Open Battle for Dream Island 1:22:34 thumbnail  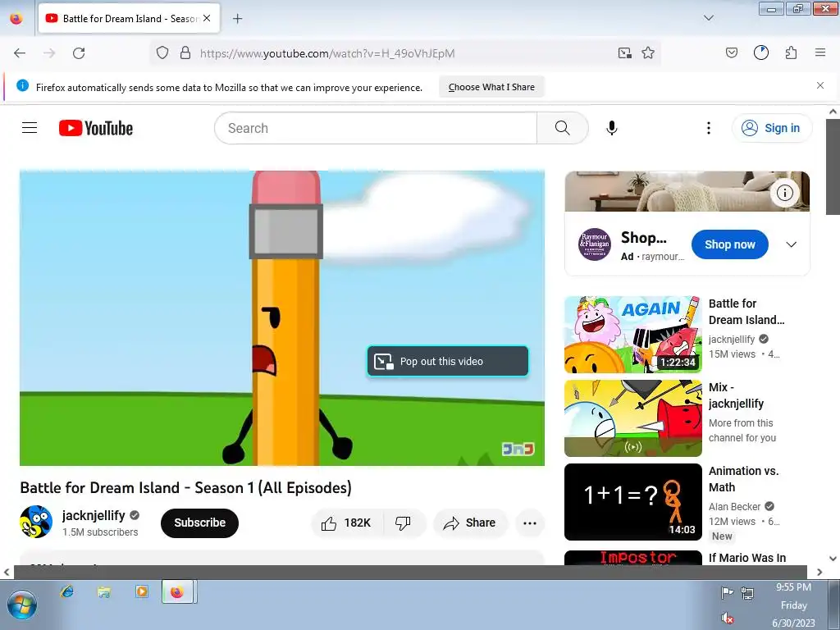point(632,335)
